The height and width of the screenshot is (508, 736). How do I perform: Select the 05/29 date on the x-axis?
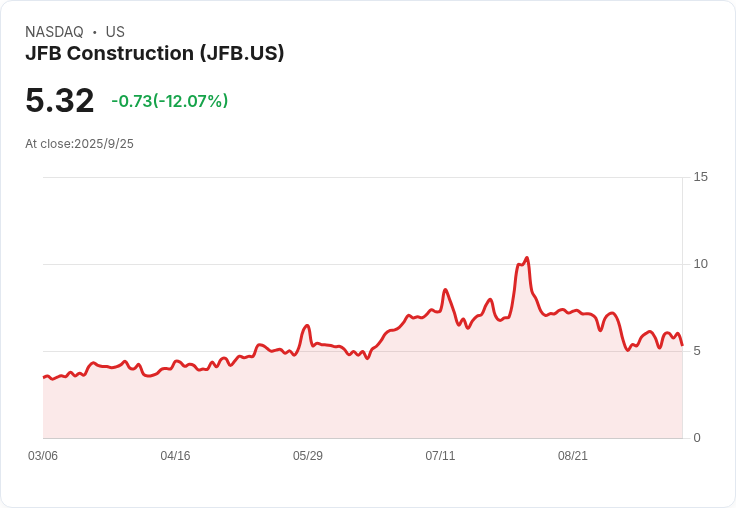[308, 456]
